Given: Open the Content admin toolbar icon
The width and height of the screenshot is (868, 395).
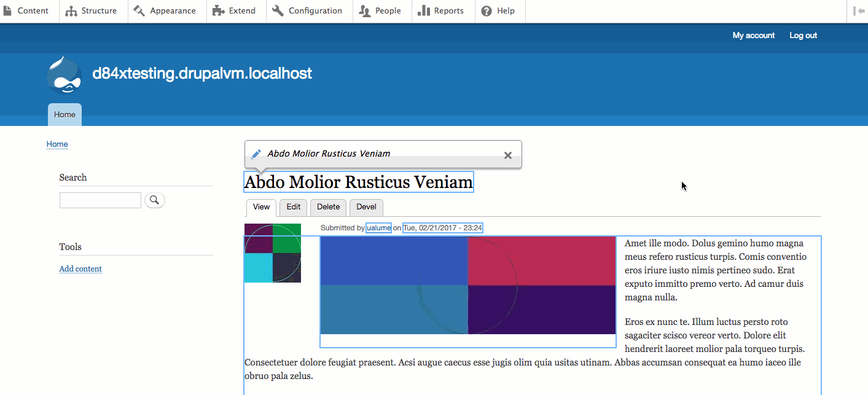Looking at the screenshot, I should click(9, 10).
